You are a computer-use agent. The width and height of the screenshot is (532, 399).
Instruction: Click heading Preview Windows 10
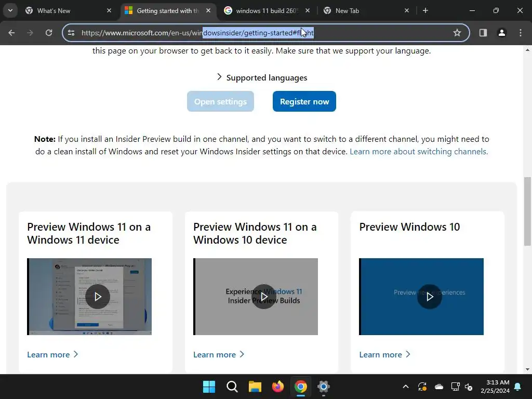click(x=409, y=227)
